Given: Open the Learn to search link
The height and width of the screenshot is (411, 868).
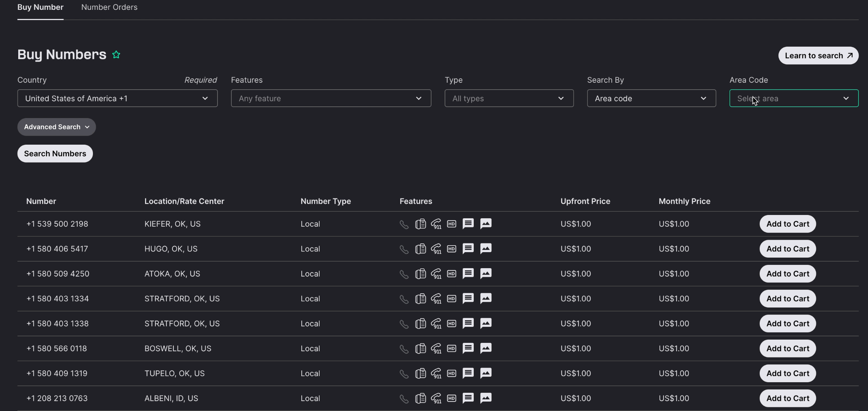Looking at the screenshot, I should tap(818, 56).
